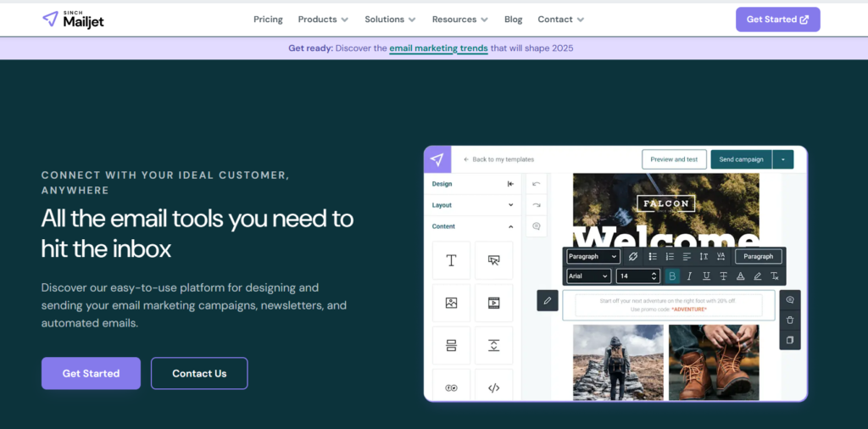868x429 pixels.
Task: Click the undo arrow in the editor
Action: click(x=537, y=184)
